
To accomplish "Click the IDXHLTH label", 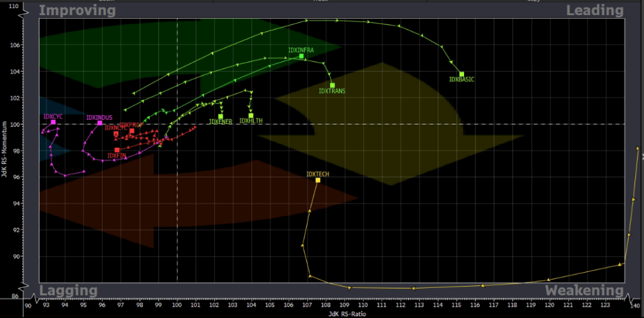I will (251, 121).
